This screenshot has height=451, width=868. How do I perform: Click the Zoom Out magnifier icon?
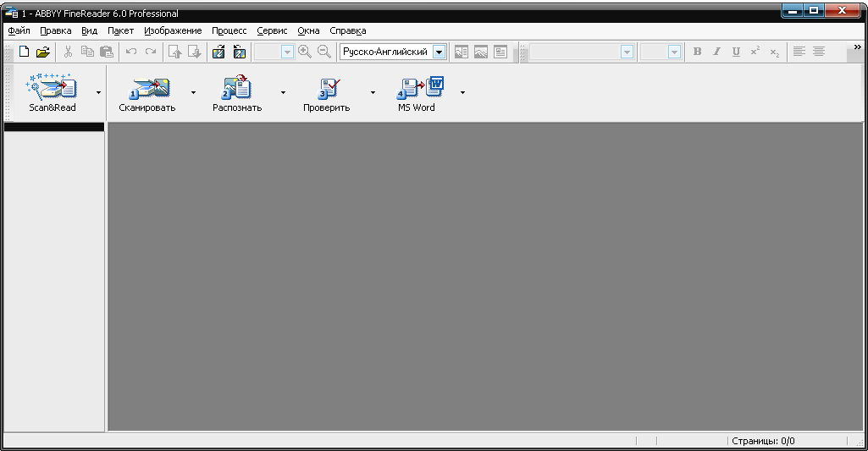pyautogui.click(x=323, y=52)
